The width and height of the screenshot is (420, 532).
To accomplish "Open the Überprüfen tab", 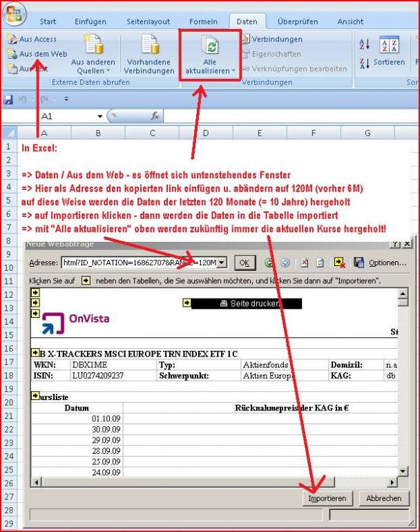I will pyautogui.click(x=298, y=21).
